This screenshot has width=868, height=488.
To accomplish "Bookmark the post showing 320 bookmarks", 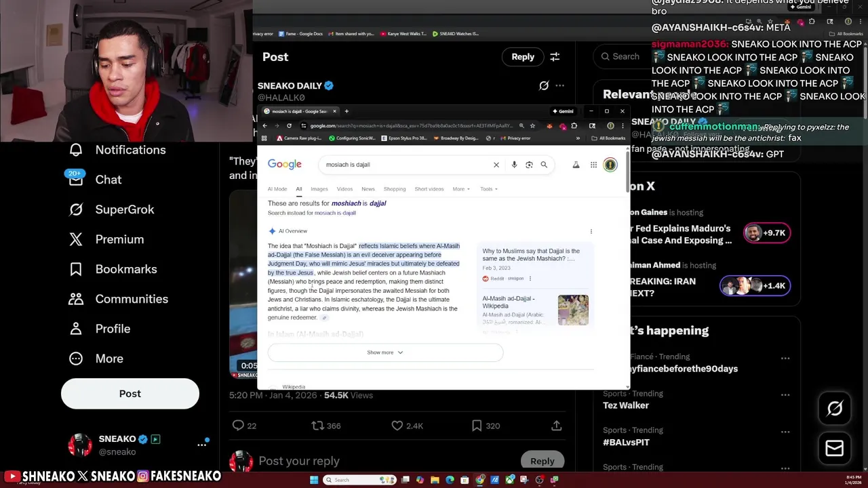I will coord(477,426).
